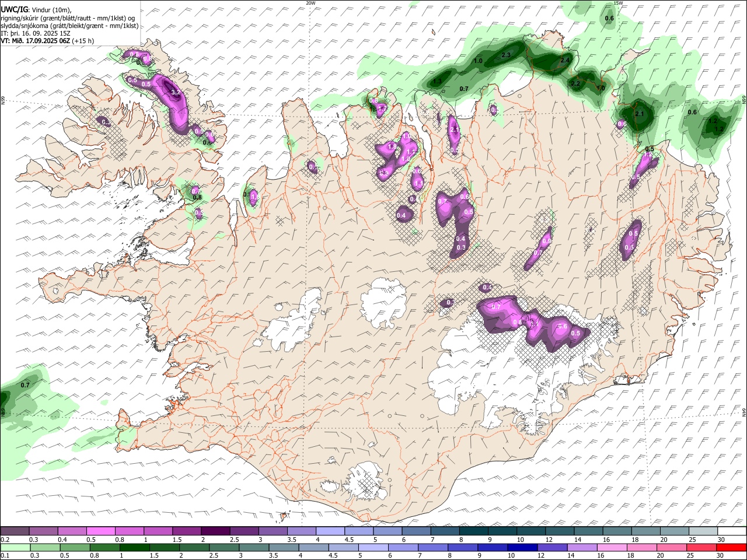Viewport: 747px width, 560px height.
Task: Select the init time 'IT: þri. 16. 09. 2025 15Z'
Action: click(36, 33)
